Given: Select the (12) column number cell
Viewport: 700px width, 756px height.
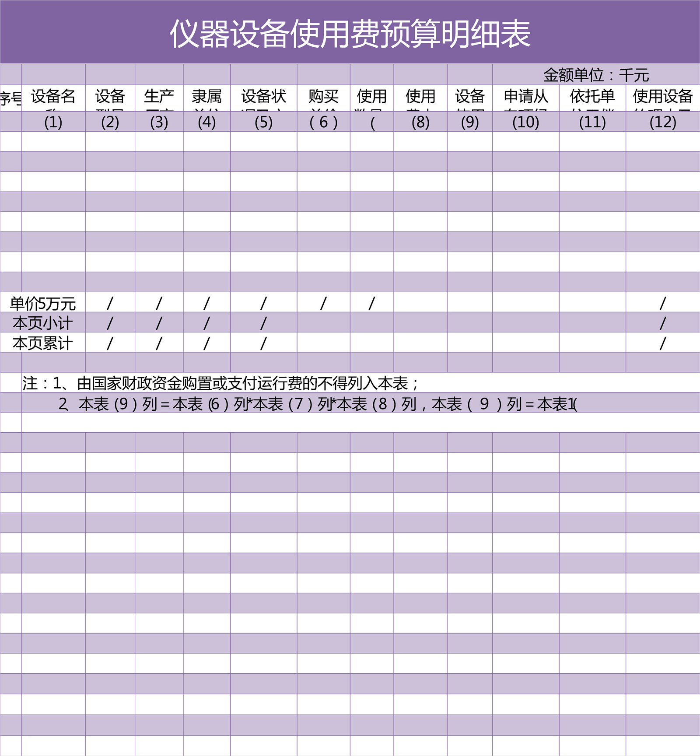Looking at the screenshot, I should [662, 122].
